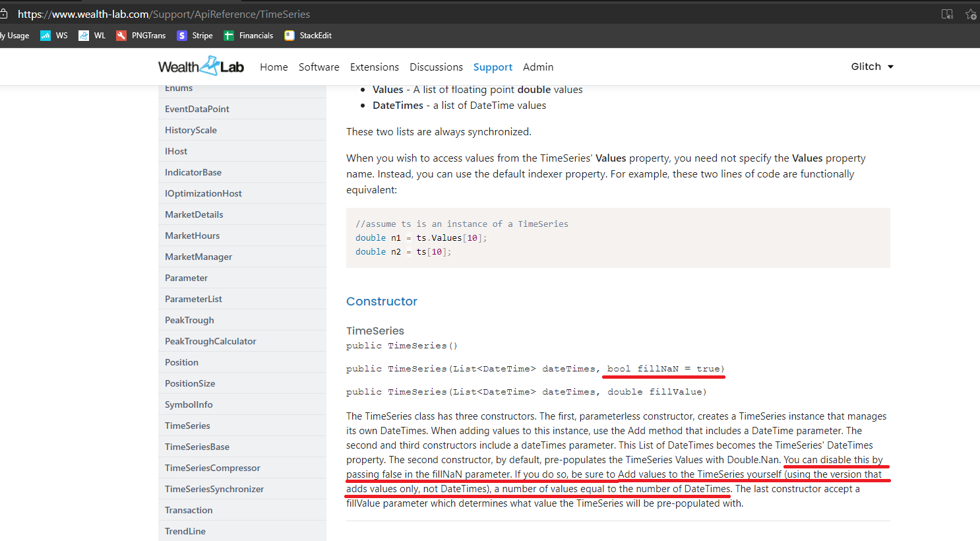Image resolution: width=980 pixels, height=541 pixels.
Task: Open the WS bookmark icon
Action: click(46, 36)
